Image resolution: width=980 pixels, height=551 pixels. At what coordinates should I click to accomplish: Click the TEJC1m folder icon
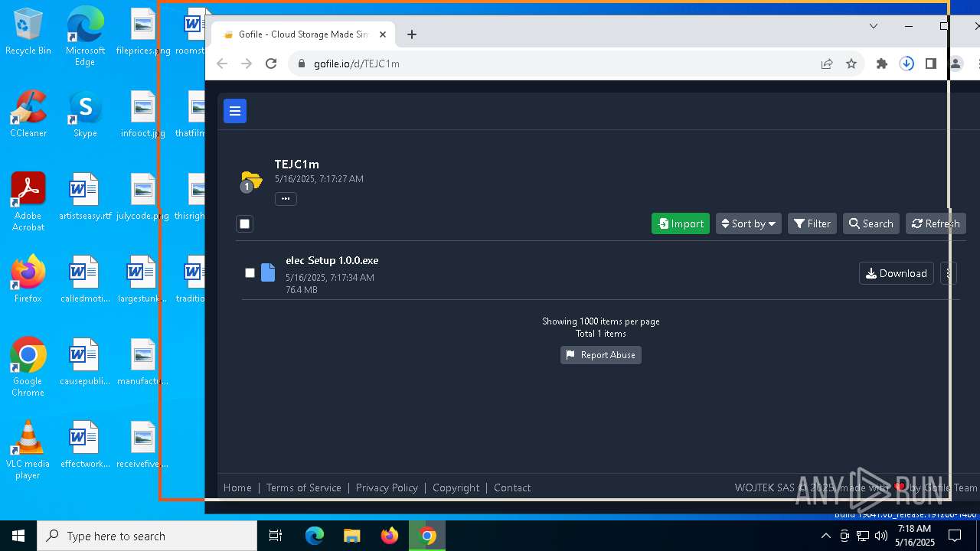click(251, 181)
